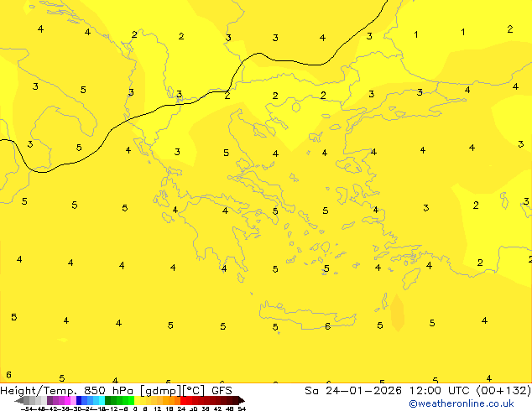532x411 pixels.
Task: Pick the cyan swatch in the legend
Action: coord(102,400)
